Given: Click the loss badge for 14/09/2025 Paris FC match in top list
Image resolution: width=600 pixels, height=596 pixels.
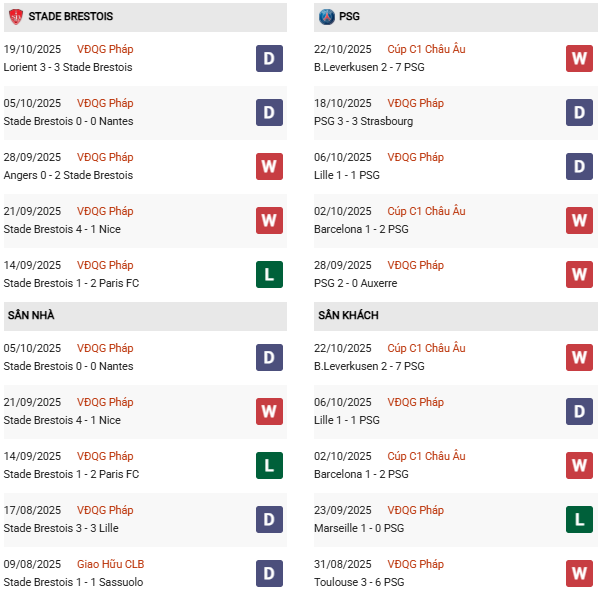Looking at the screenshot, I should pos(269,274).
